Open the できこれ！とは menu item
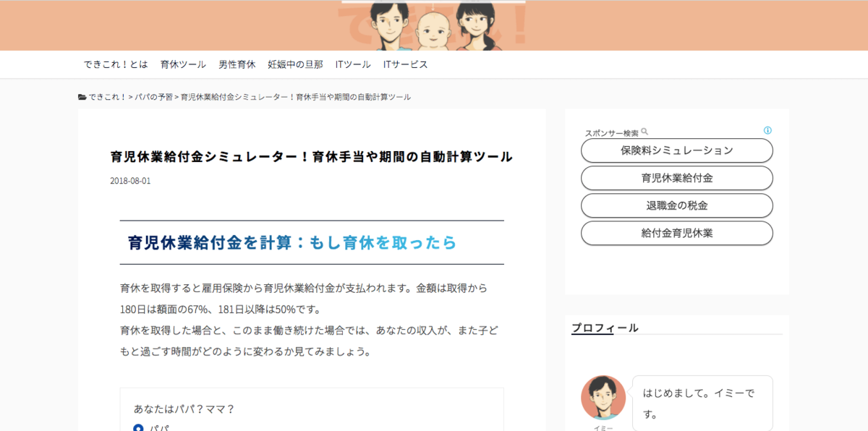 116,64
